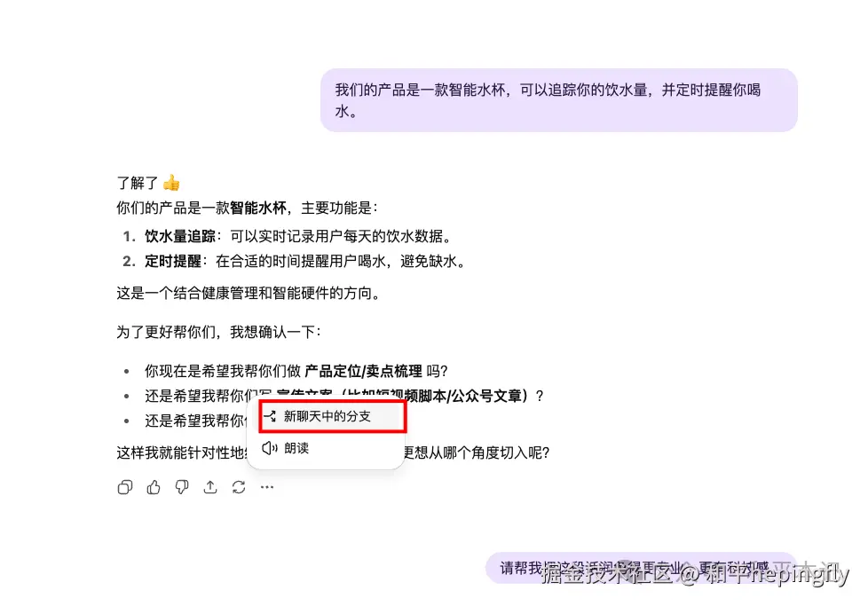Viewport: 868px width, 606px height.
Task: Click bold text 智能水杯 in reply
Action: (x=258, y=209)
